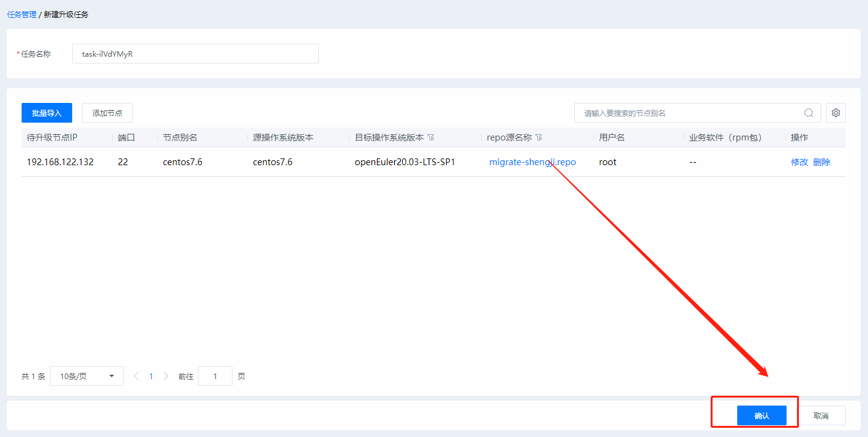
Task: Click the 添加节点 button
Action: [107, 113]
